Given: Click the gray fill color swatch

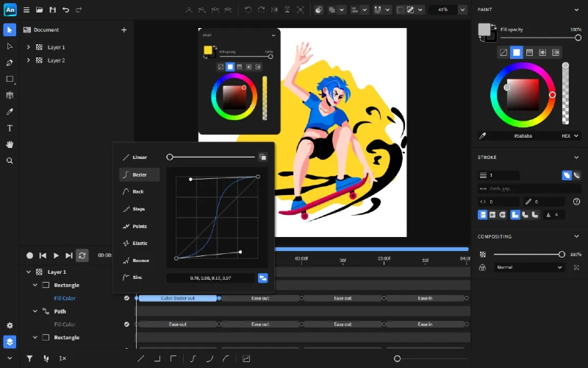Looking at the screenshot, I should point(484,29).
